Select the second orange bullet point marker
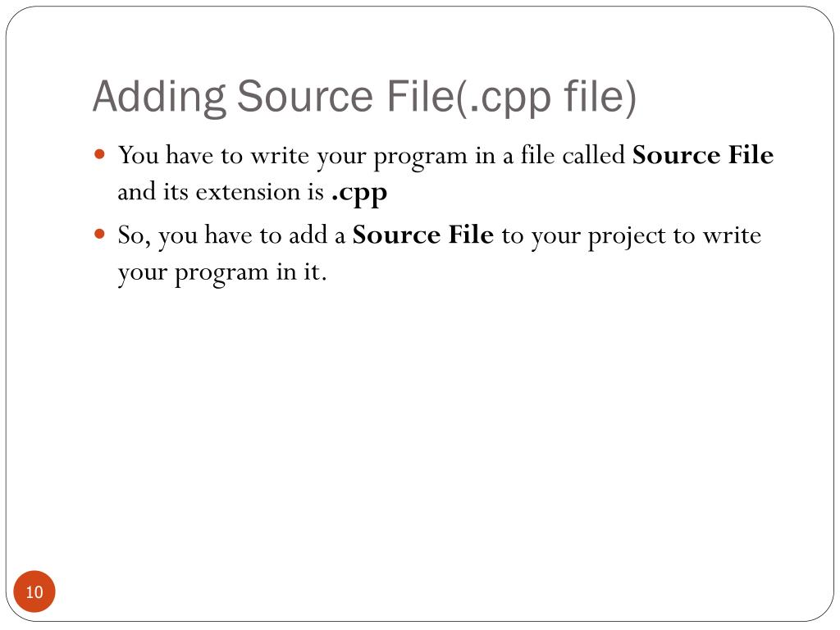This screenshot has height=630, width=840. coord(99,234)
